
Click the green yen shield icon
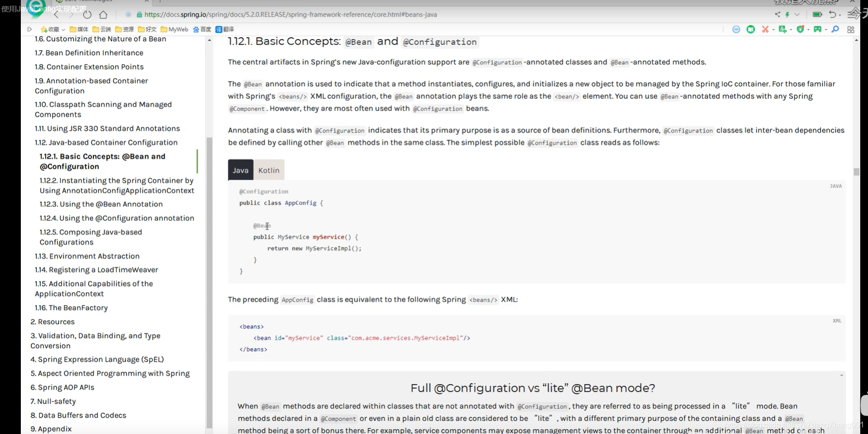point(800,30)
